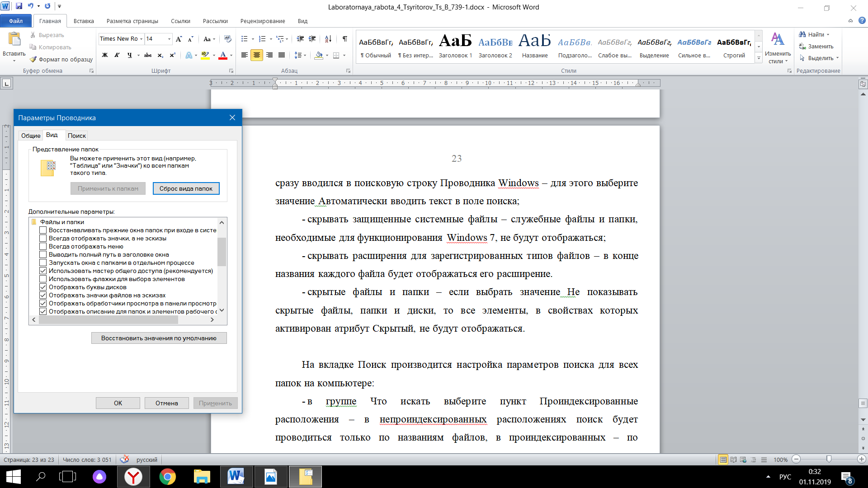Check 'Выводить полный путь в заголовке окна'
868x488 pixels.
tap(43, 254)
